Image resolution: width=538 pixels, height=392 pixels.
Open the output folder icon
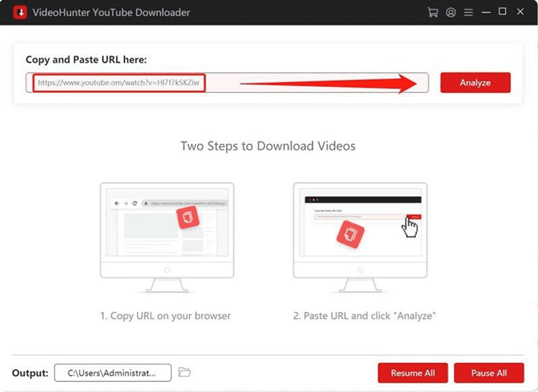pos(185,372)
